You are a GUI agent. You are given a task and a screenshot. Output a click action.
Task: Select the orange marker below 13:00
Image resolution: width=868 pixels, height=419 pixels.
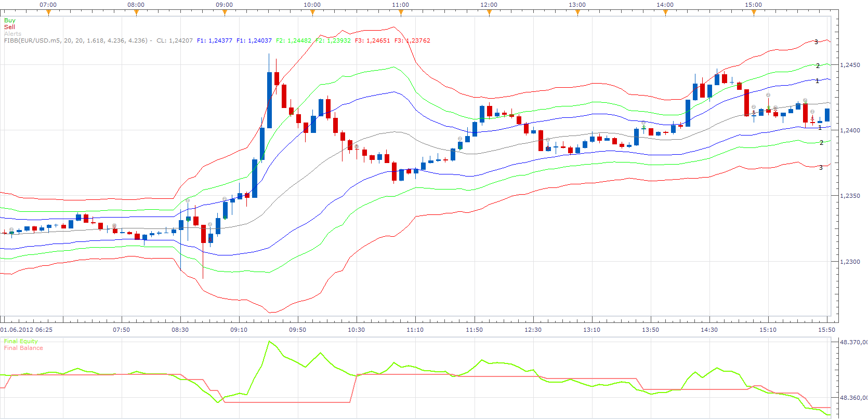coord(577,13)
